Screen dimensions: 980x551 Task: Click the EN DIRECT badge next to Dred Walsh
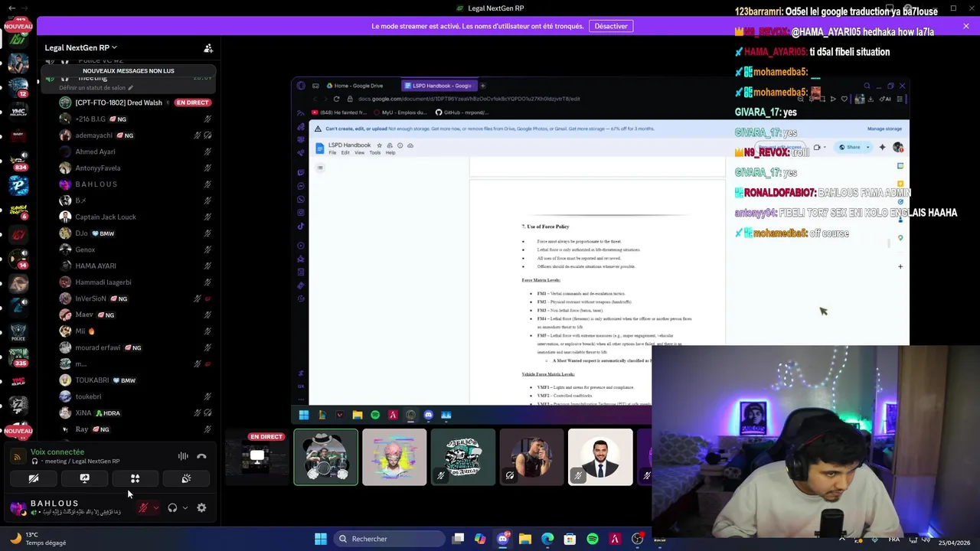[x=192, y=103]
